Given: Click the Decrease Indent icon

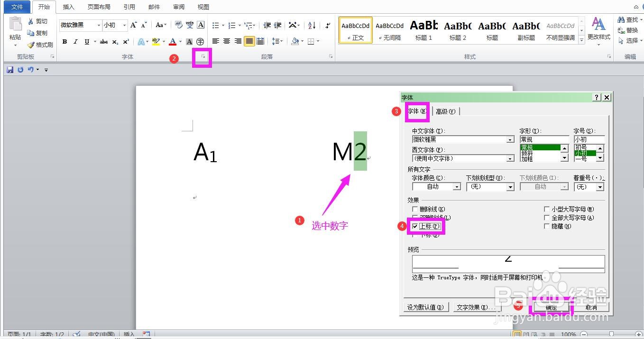Looking at the screenshot, I should tap(267, 25).
